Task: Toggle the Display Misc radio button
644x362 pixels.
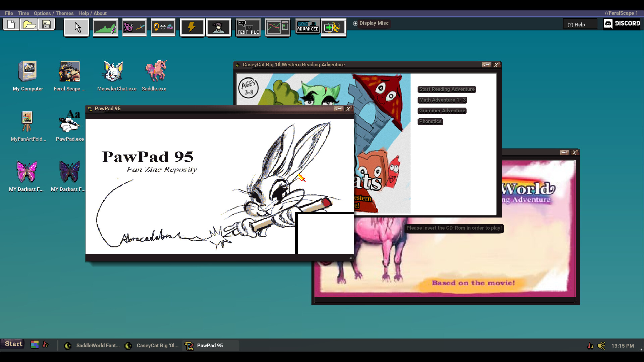Action: click(356, 23)
